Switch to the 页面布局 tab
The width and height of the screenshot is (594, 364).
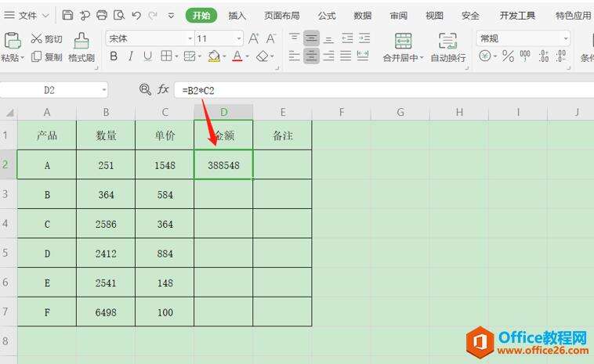[x=282, y=16]
